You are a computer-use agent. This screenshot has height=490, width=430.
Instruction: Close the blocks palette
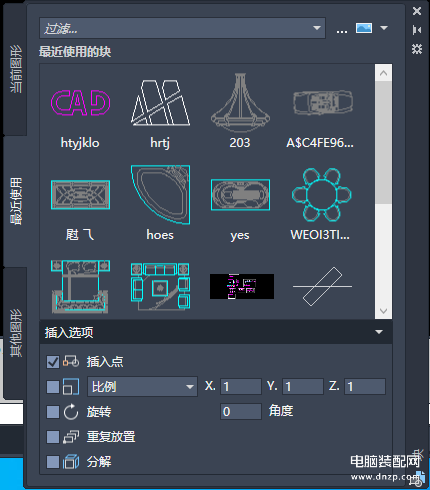[x=417, y=11]
